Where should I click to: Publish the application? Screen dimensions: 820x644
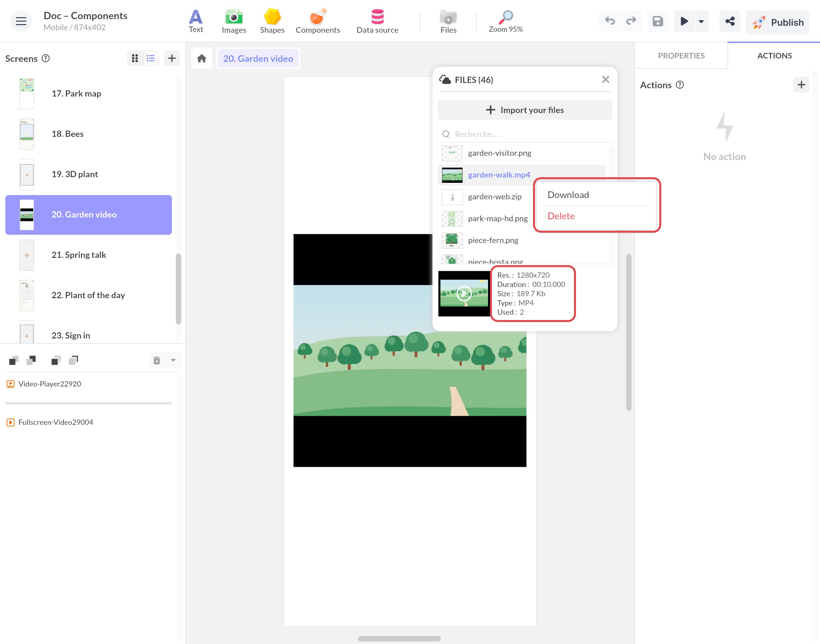click(x=777, y=22)
